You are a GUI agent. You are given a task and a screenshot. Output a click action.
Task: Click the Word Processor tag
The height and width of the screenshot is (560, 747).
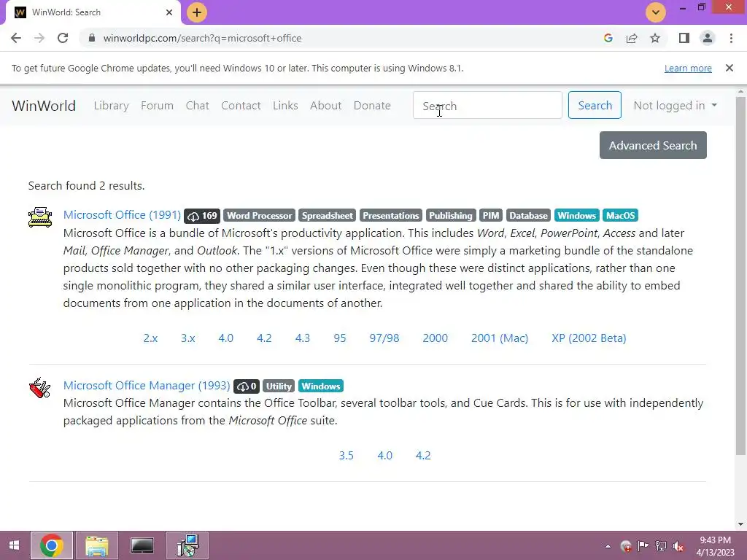tap(259, 216)
